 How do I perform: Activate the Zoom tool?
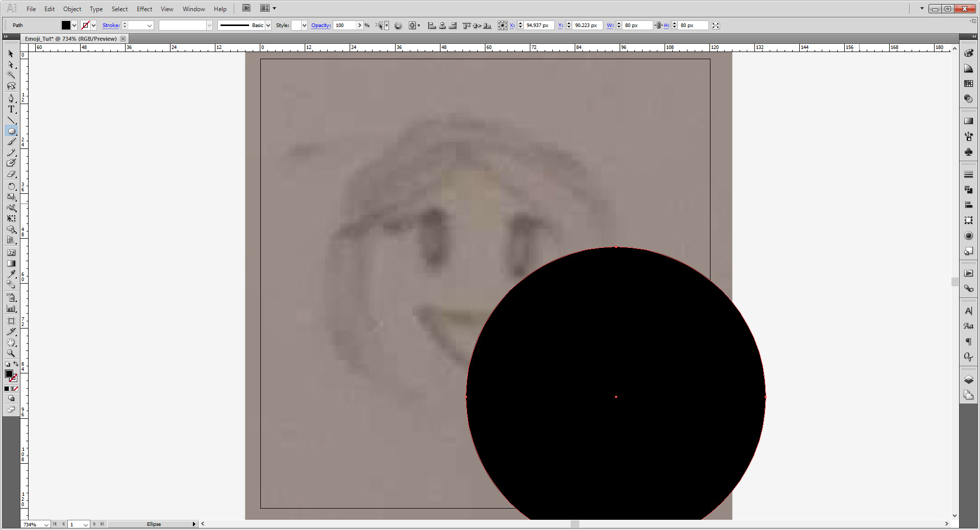click(11, 353)
